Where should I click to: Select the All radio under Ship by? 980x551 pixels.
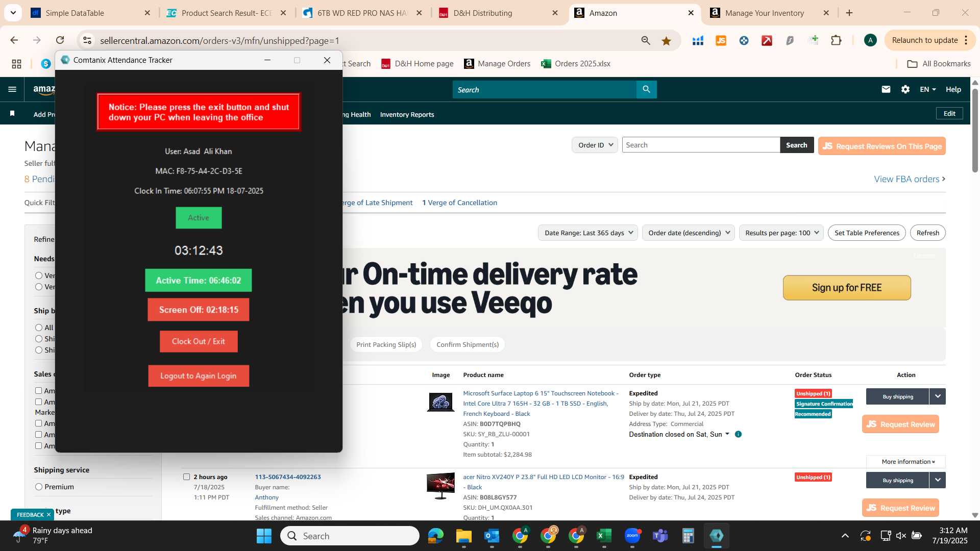coord(39,328)
